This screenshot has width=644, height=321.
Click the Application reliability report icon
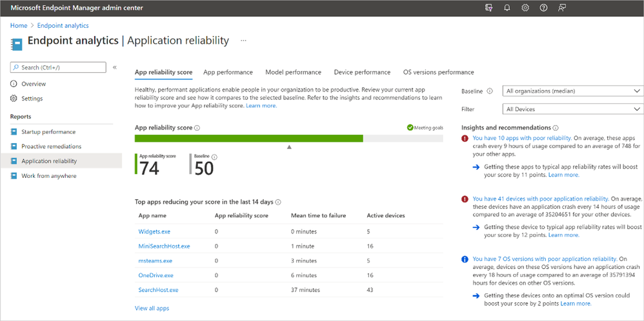14,161
